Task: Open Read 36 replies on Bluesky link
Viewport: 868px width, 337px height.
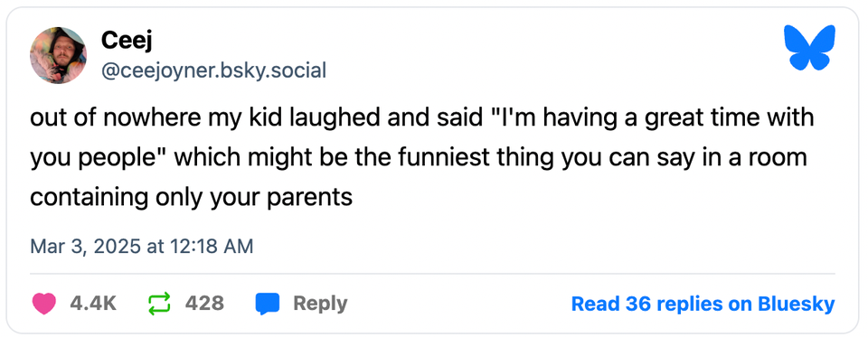Action: click(703, 304)
